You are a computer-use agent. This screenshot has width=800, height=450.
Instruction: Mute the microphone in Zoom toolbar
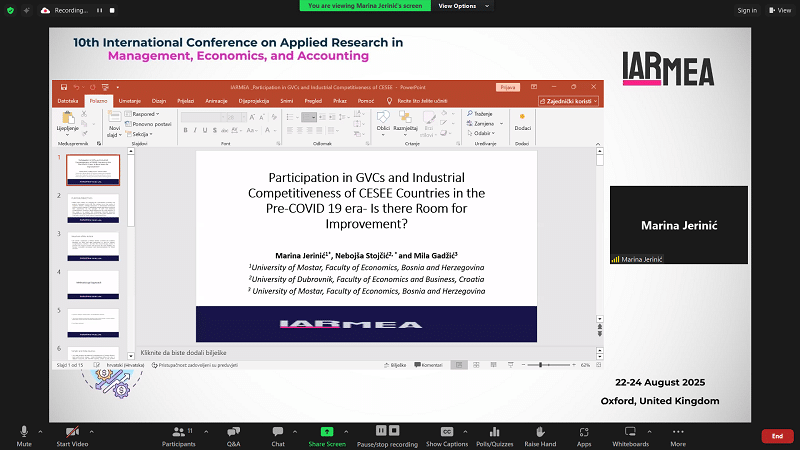(x=24, y=432)
